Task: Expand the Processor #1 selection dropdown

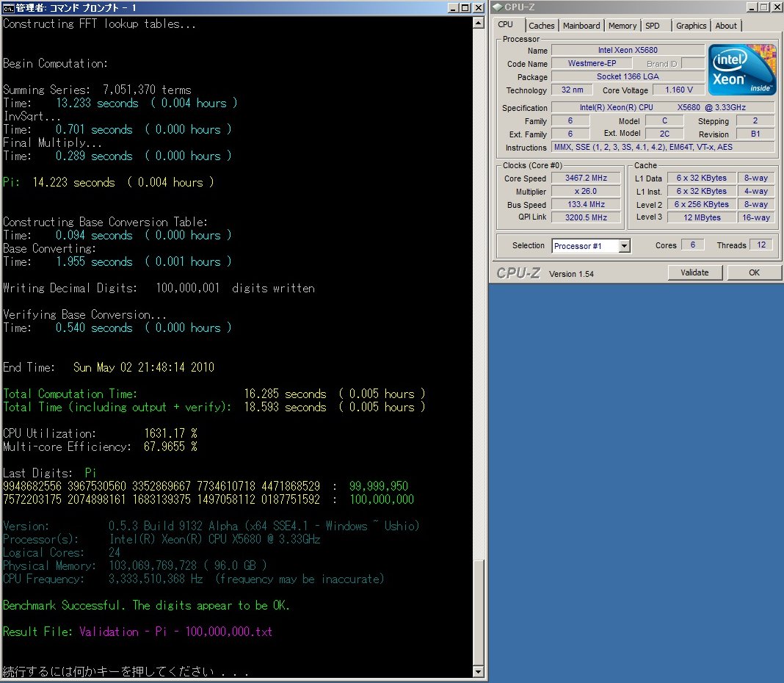Action: point(624,246)
